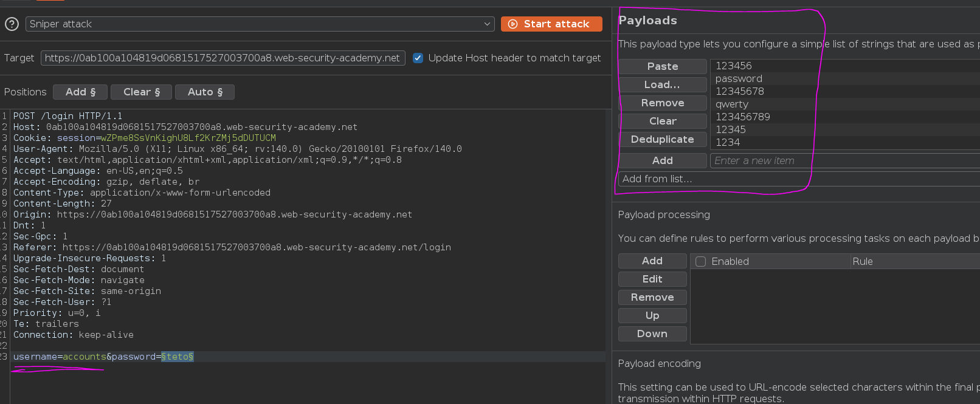Click Paste in the Payloads panel
The image size is (980, 404).
click(663, 67)
